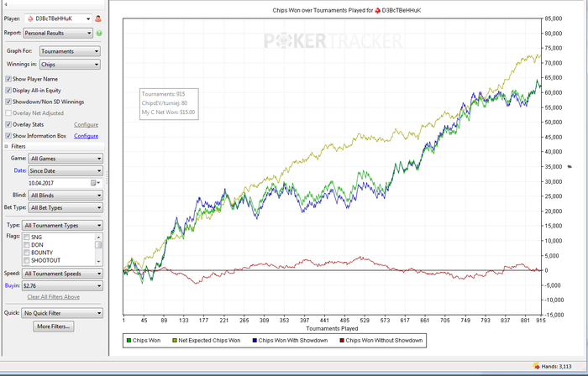Enable the BOUNTY flag checkbox
Screen dimensions: 588x376
(x=27, y=253)
